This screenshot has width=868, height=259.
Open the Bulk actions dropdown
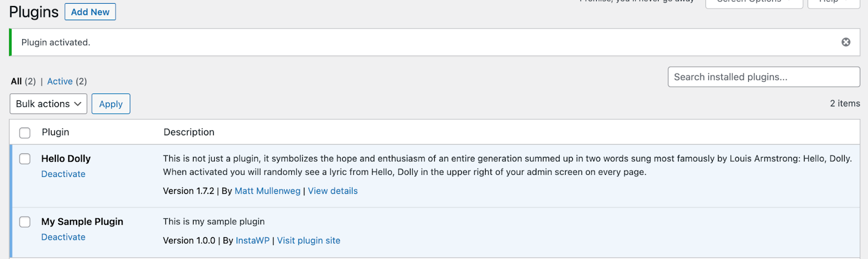(48, 104)
